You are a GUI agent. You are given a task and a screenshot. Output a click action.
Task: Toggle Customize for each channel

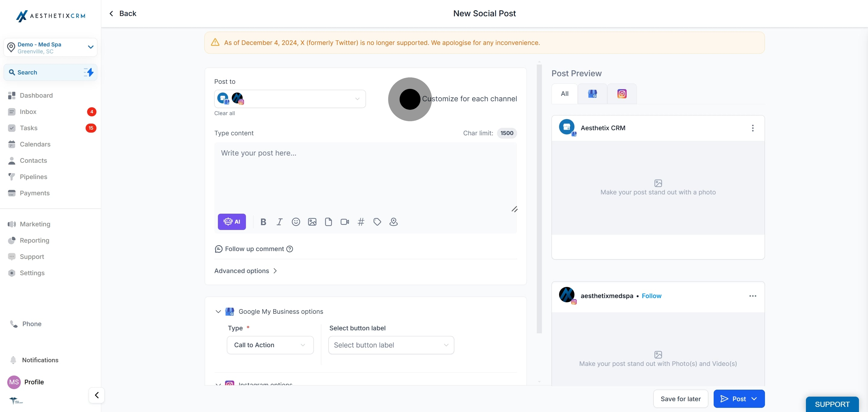pyautogui.click(x=410, y=99)
